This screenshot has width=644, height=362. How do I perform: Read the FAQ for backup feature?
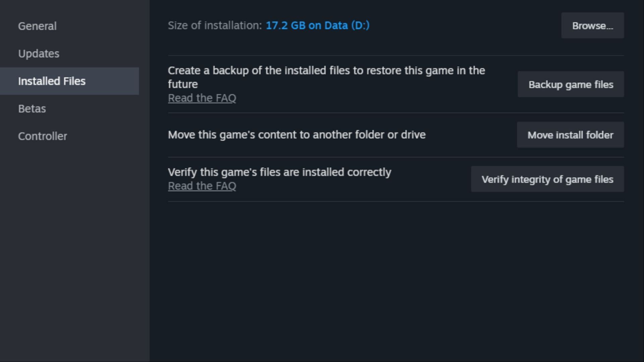tap(202, 98)
